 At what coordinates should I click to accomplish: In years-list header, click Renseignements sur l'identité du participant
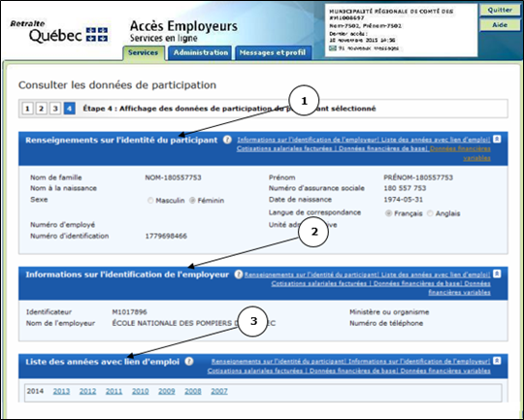278,362
